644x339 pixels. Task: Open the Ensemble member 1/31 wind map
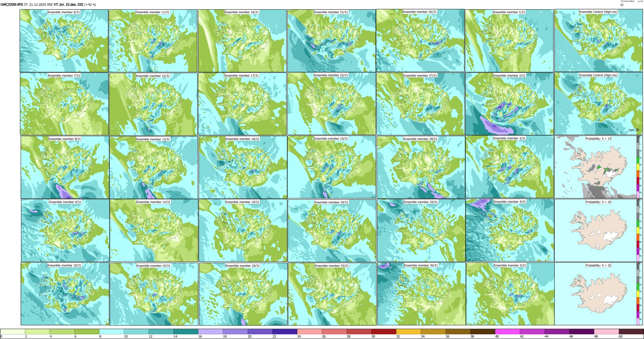(x=509, y=41)
